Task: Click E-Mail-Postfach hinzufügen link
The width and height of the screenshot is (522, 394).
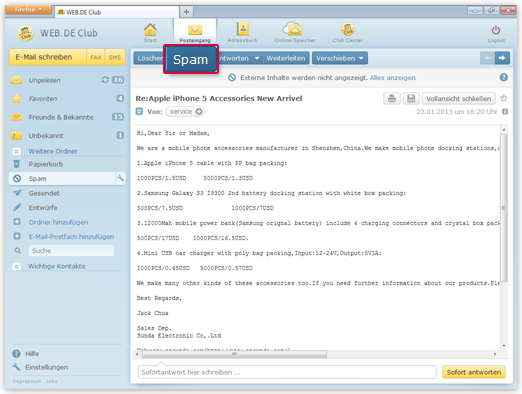Action: click(x=71, y=237)
